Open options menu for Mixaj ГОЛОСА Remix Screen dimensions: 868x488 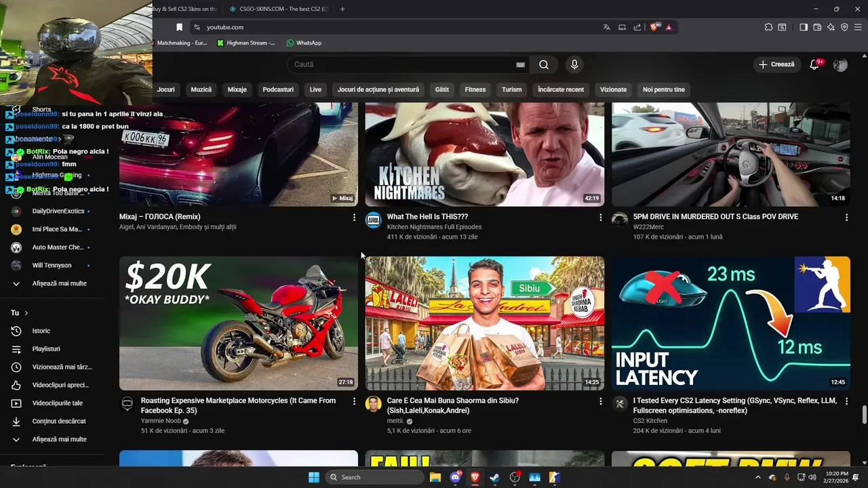tap(354, 218)
